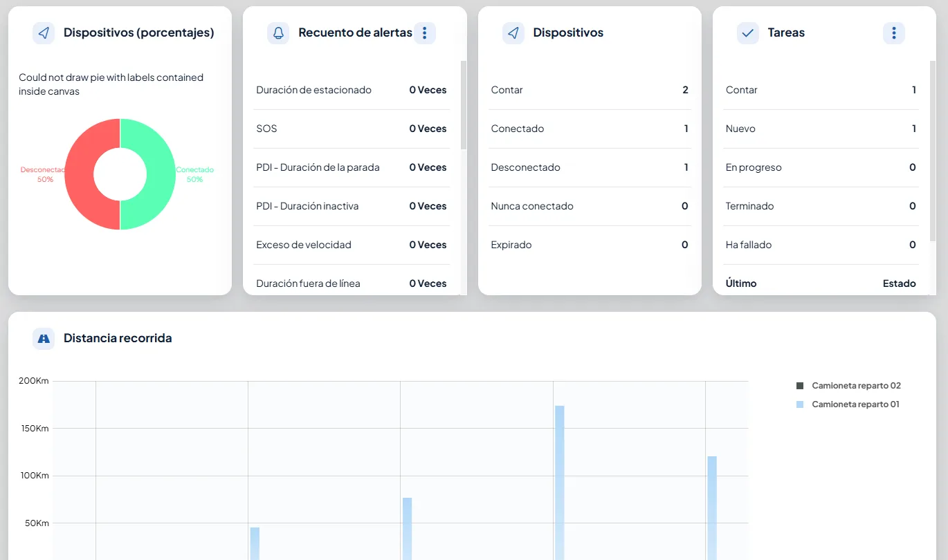This screenshot has height=560, width=948.
Task: Open the three-dot menu for Recuento de alertas
Action: click(x=425, y=33)
